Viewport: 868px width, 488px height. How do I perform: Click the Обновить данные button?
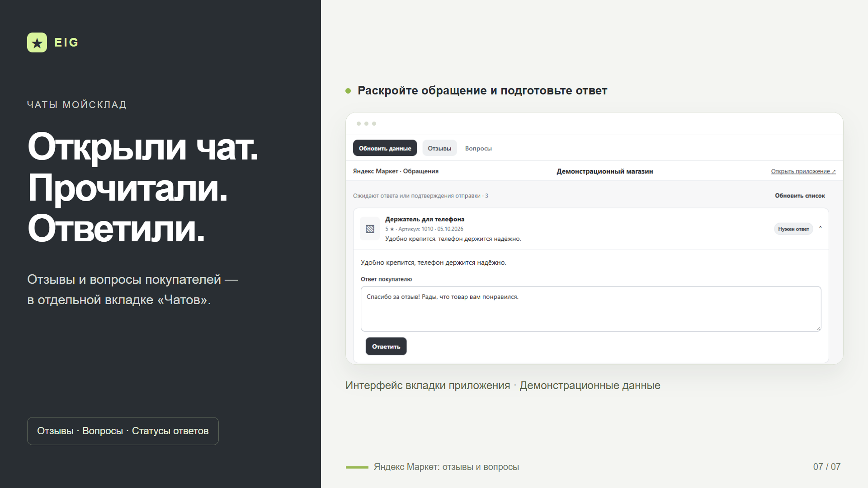coord(385,148)
